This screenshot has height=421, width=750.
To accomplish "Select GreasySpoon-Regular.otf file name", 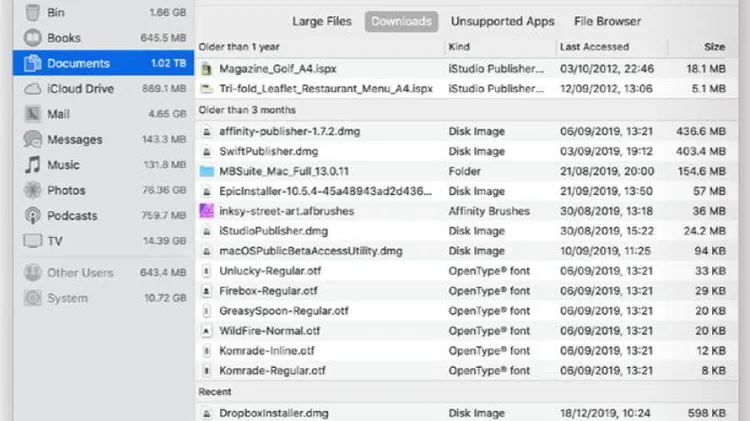I will pos(284,311).
